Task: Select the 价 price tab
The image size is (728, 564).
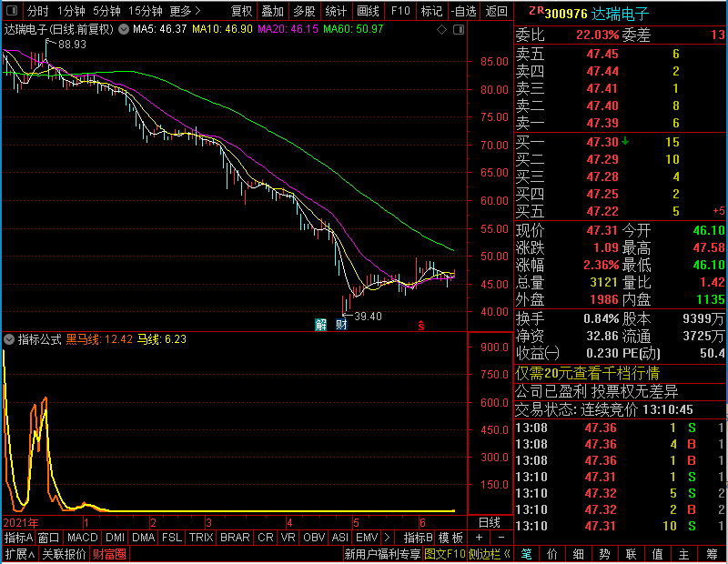Action: click(552, 554)
